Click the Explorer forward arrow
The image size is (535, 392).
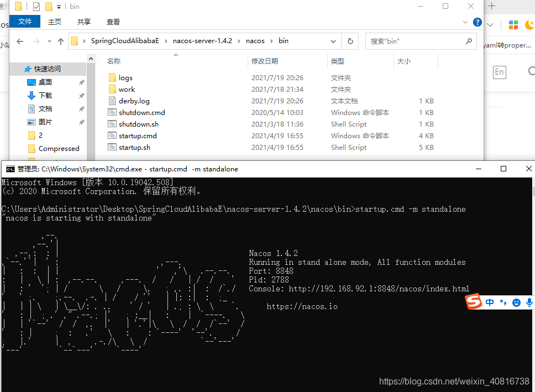click(x=36, y=41)
